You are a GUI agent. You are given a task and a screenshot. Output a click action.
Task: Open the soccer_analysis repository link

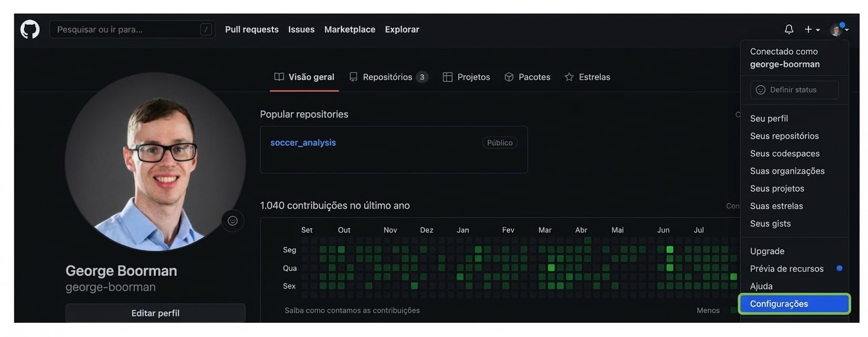click(x=303, y=143)
